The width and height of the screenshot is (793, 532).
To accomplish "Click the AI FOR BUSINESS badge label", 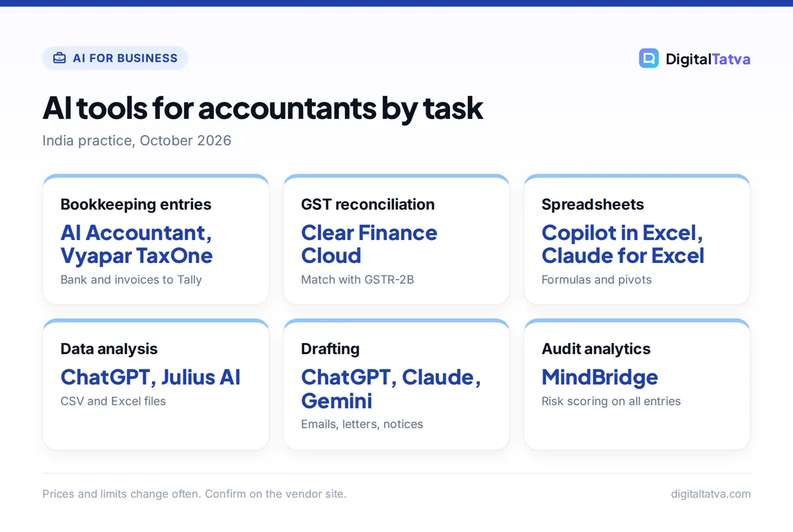I will pyautogui.click(x=125, y=58).
